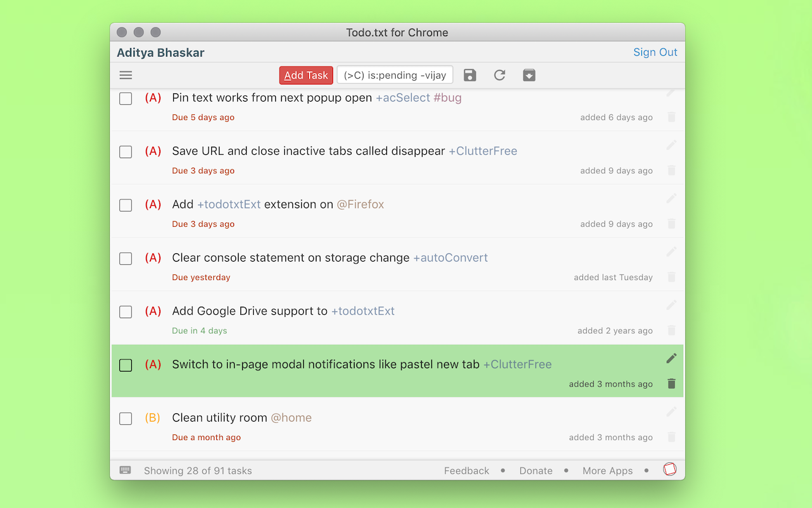Browse More Apps

pyautogui.click(x=607, y=471)
